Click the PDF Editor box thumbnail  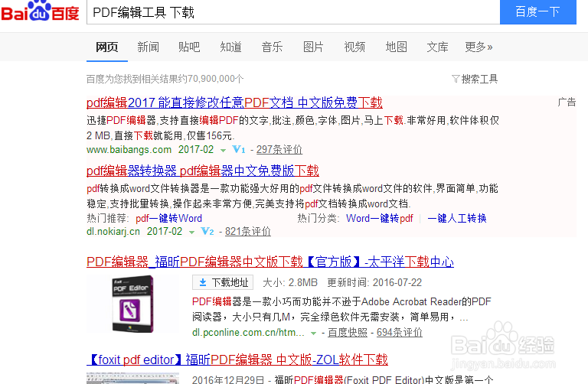pyautogui.click(x=132, y=304)
